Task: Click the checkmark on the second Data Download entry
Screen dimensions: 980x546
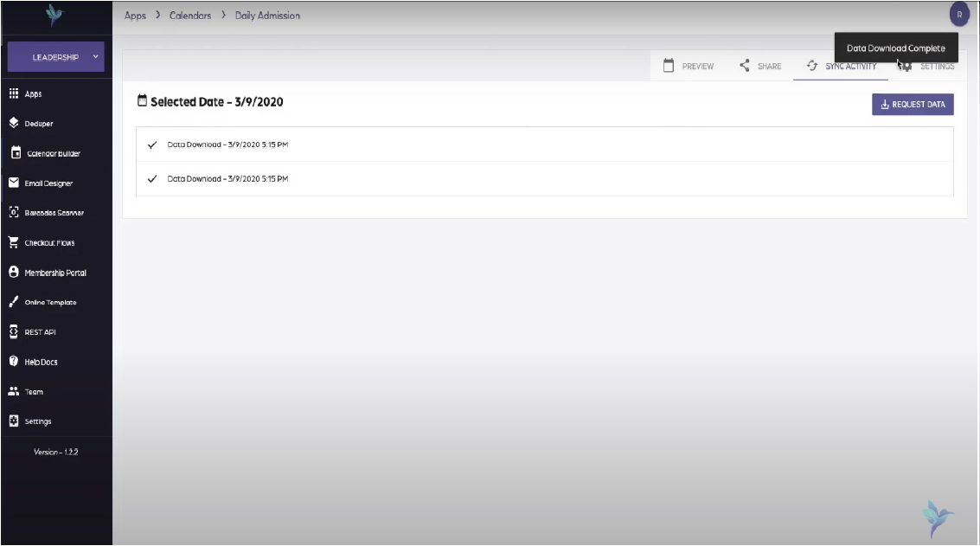Action: click(x=153, y=179)
